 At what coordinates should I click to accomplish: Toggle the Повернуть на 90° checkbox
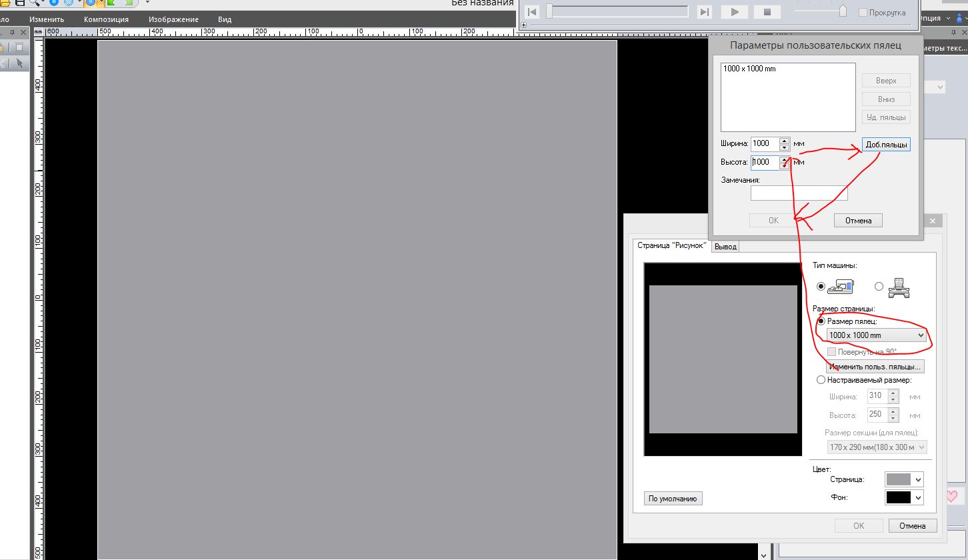831,352
